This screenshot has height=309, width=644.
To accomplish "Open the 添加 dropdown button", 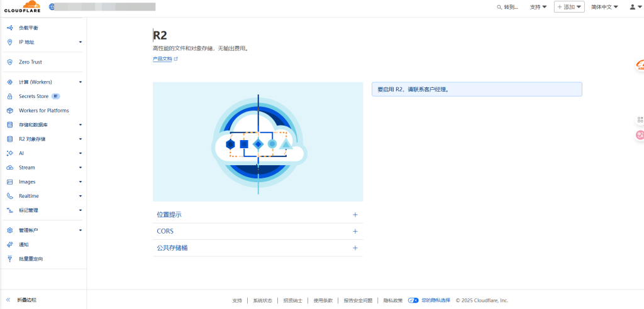I will (569, 7).
